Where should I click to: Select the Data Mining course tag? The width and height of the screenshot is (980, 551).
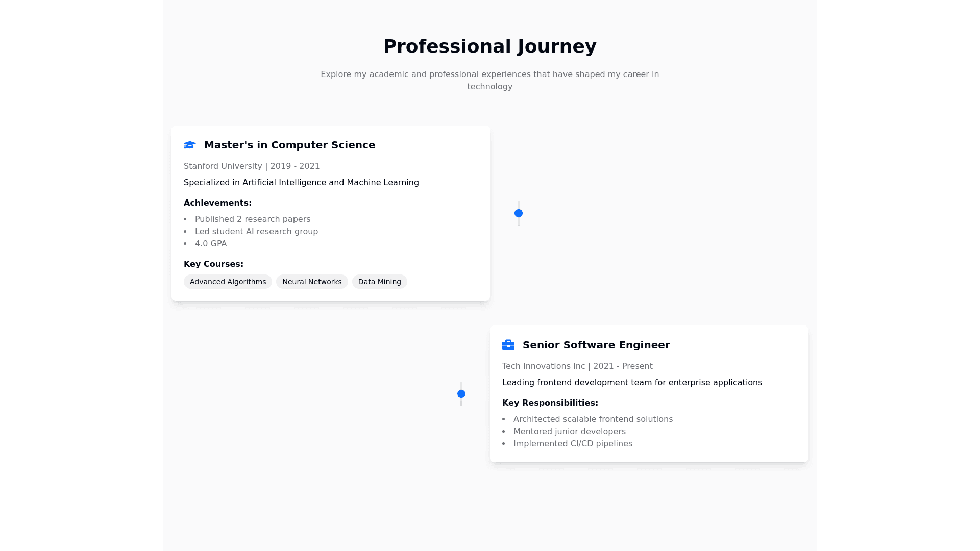[379, 282]
